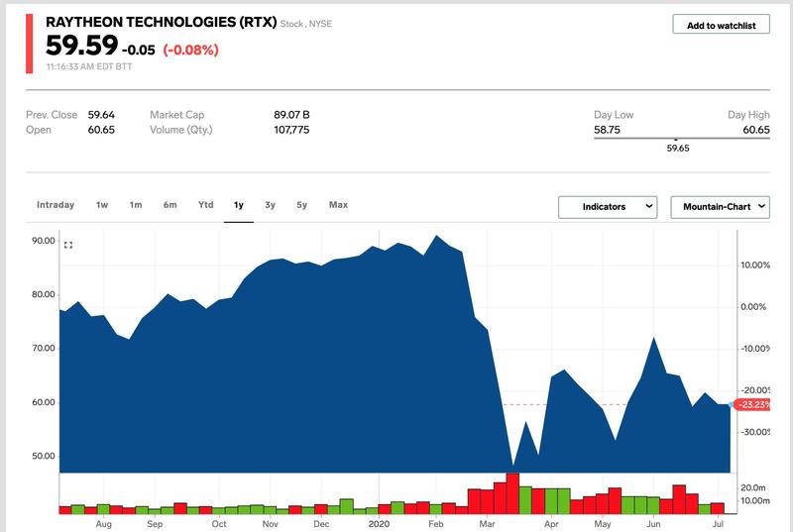Screen dimensions: 793x532
Task: Add RTX to watchlist
Action: click(722, 25)
